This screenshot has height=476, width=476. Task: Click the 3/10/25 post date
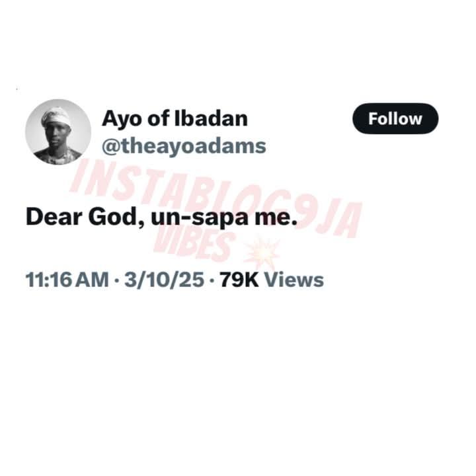pos(164,280)
